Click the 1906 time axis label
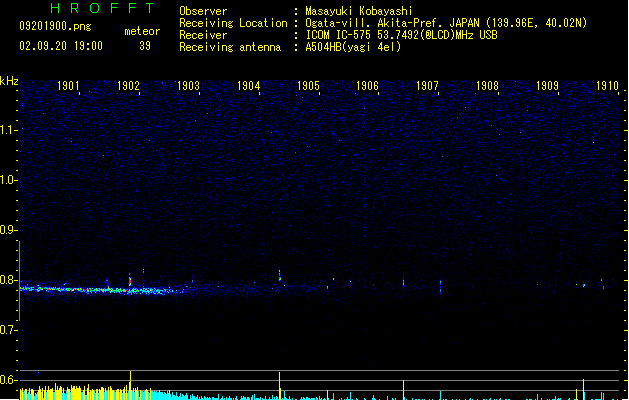This screenshot has height=400, width=629. click(x=367, y=86)
